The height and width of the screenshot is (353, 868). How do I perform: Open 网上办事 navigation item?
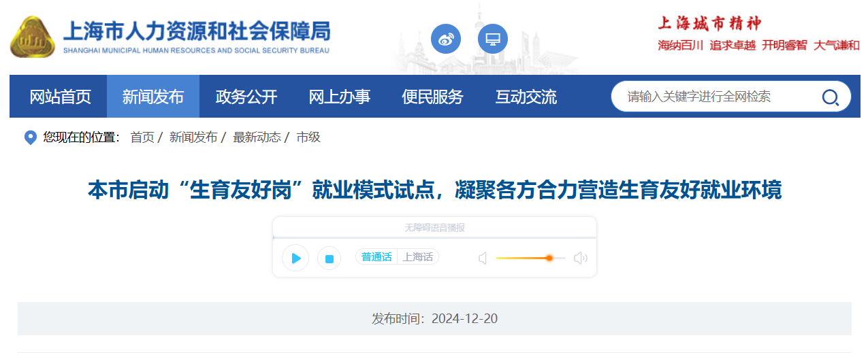(x=340, y=97)
